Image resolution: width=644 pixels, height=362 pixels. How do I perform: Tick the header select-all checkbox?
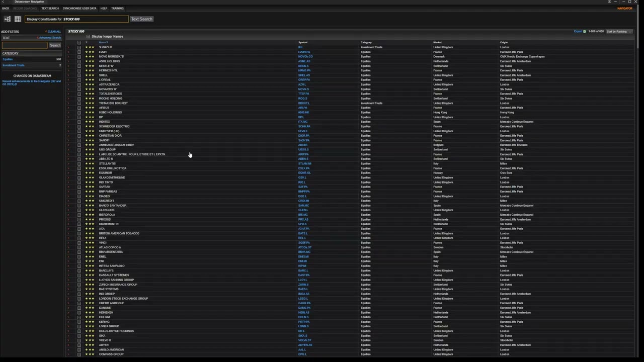pos(79,42)
